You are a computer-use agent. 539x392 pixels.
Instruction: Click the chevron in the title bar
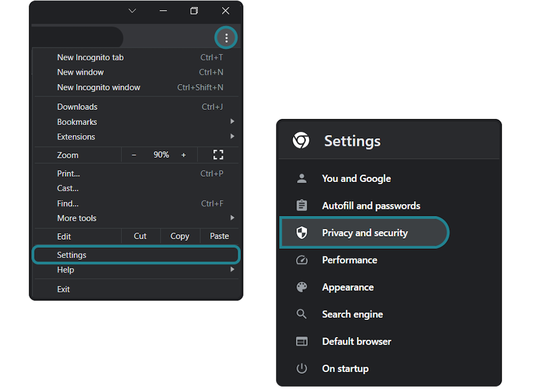point(132,10)
